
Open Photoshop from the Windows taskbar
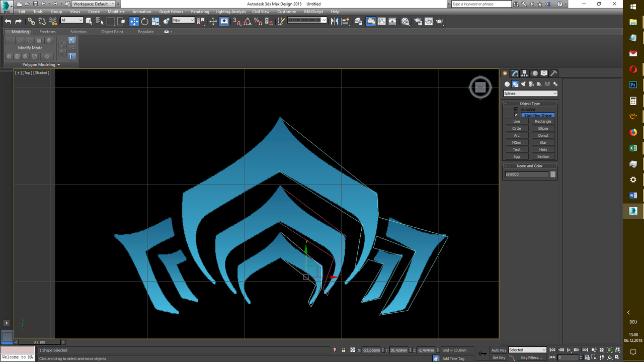pos(633,85)
